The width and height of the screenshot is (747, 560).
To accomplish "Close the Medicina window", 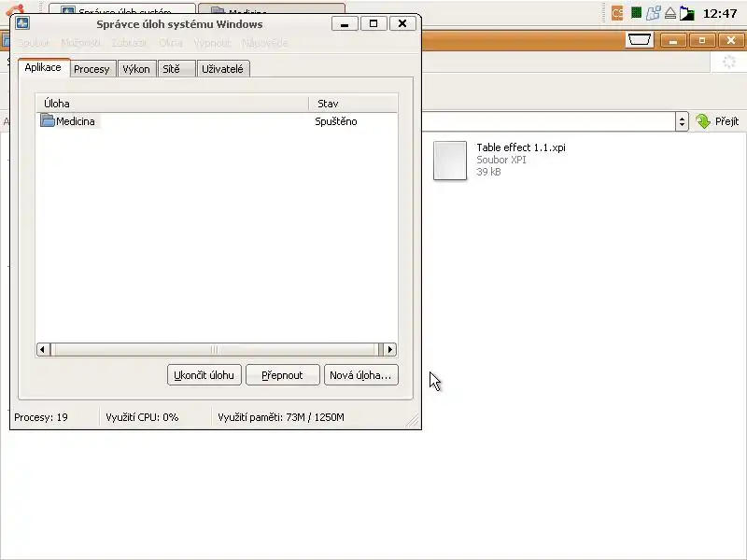I will coord(731,40).
